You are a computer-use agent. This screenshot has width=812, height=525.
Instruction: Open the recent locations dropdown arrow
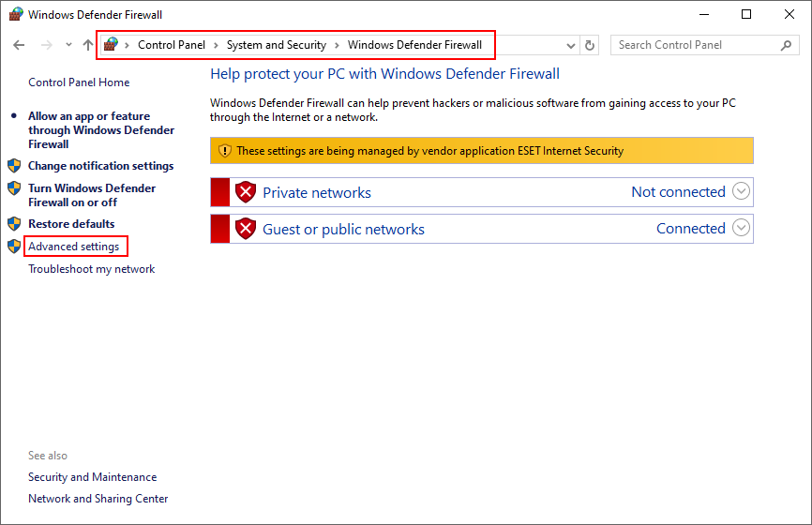tap(68, 45)
